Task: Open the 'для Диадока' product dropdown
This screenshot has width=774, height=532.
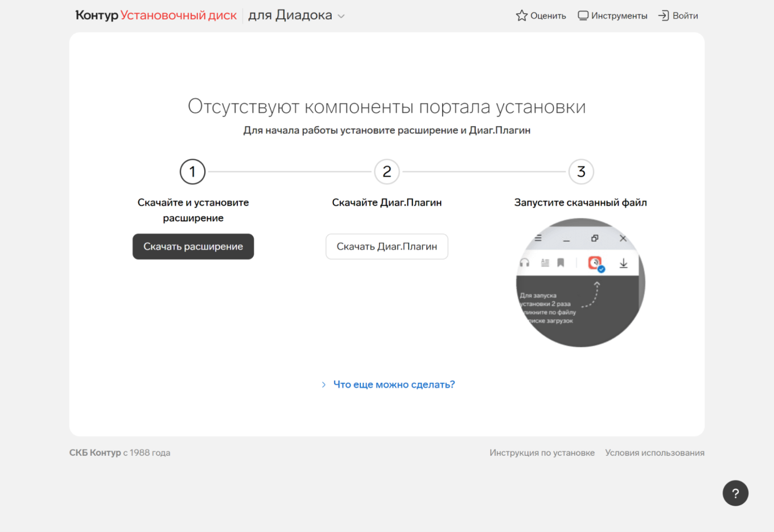Action: click(296, 15)
